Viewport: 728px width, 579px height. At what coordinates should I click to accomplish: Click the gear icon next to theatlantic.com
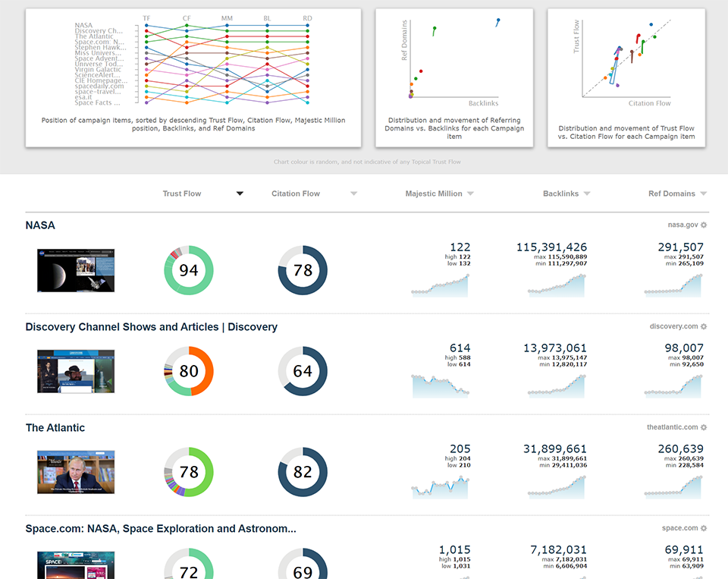(704, 427)
